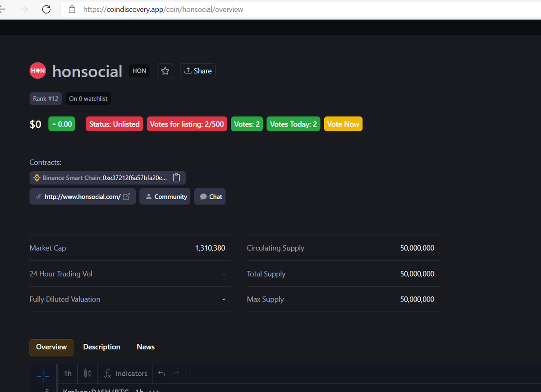Screen dimensions: 541x392
Task: Click the Fully Diluted Valuation label
Action: [x=65, y=299]
